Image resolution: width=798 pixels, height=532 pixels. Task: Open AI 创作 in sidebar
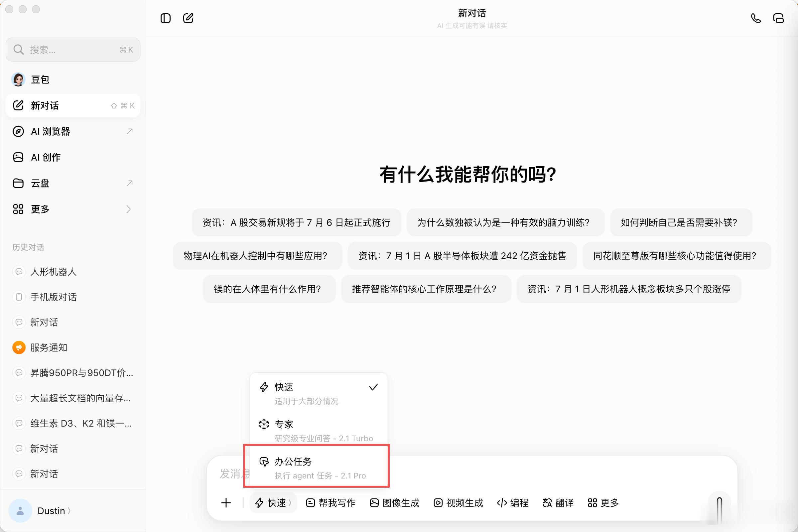click(73, 157)
